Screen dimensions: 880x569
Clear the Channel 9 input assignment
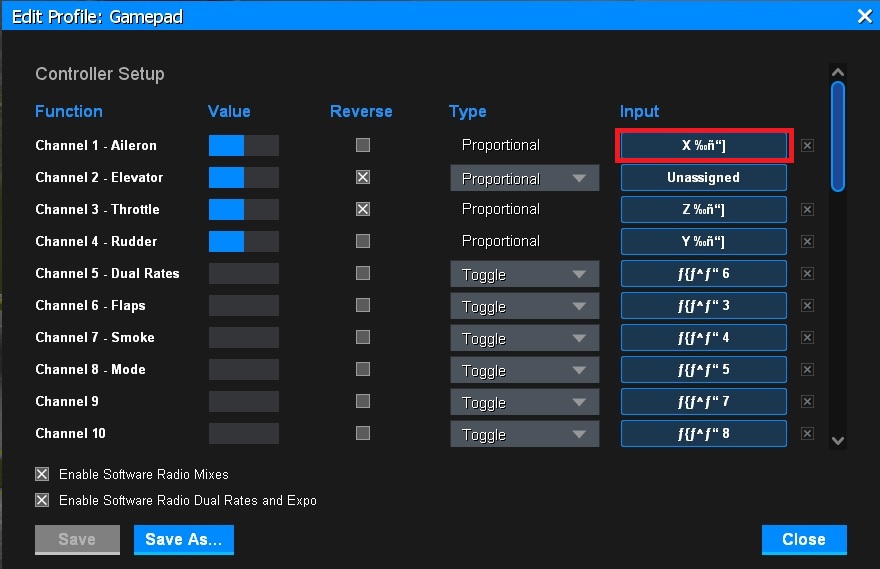click(807, 402)
